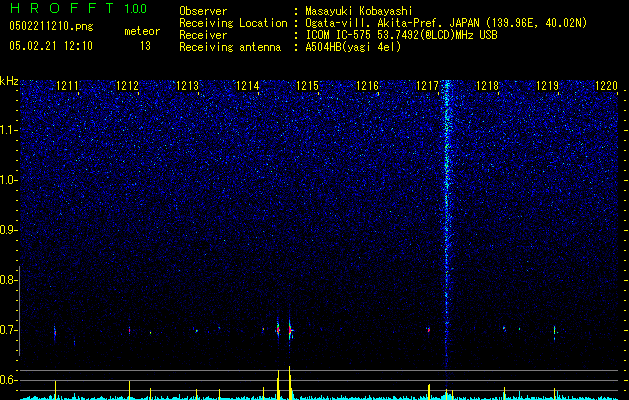
Task: Click the tallest yellow intensity spike in bottom graph
Action: coord(290,382)
